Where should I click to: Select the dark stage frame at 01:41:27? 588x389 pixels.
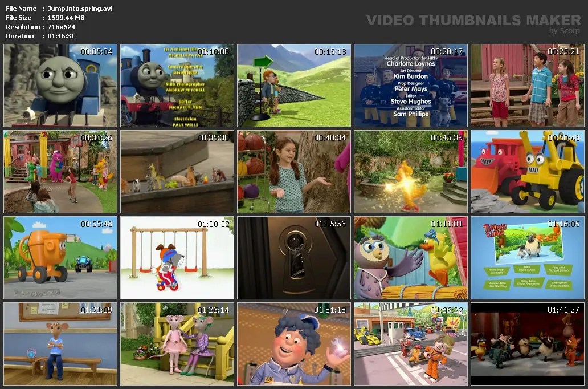(528, 344)
